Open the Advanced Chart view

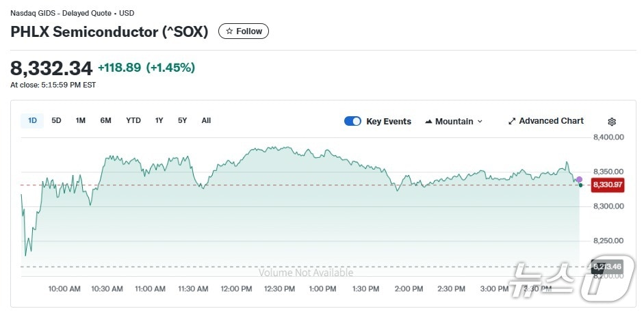click(x=545, y=121)
